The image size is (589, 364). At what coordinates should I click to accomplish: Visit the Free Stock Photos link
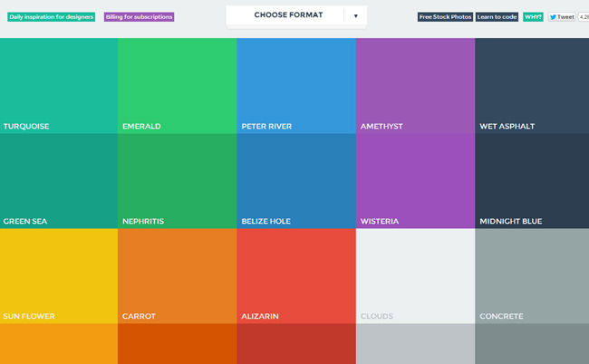pyautogui.click(x=445, y=17)
